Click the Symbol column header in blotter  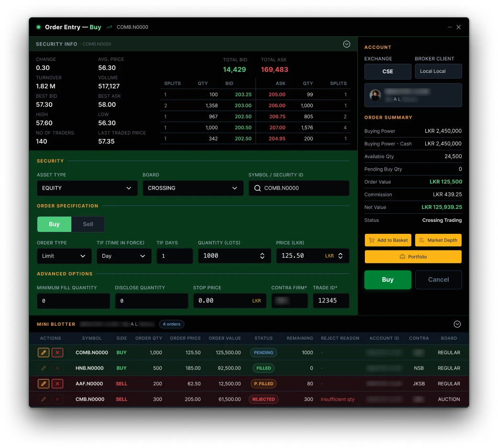(92, 338)
